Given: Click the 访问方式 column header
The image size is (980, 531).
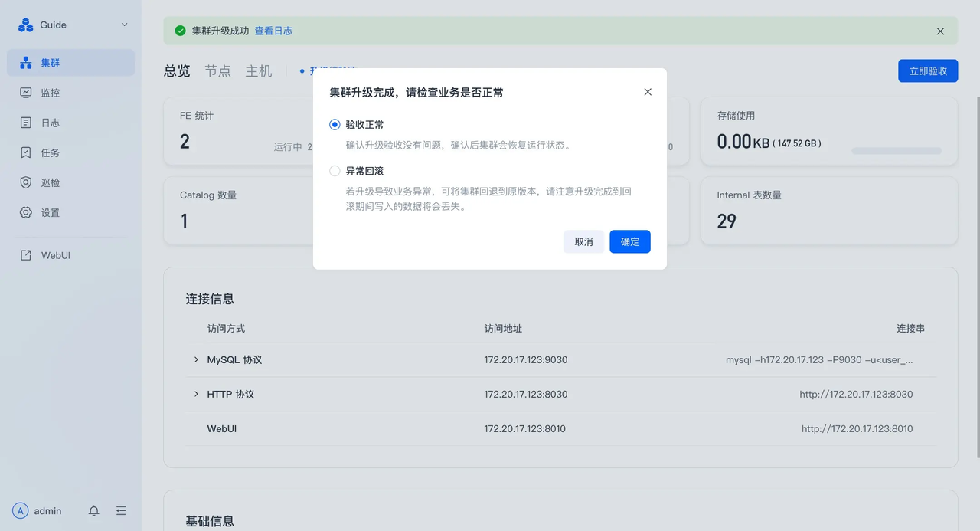Looking at the screenshot, I should click(x=226, y=328).
